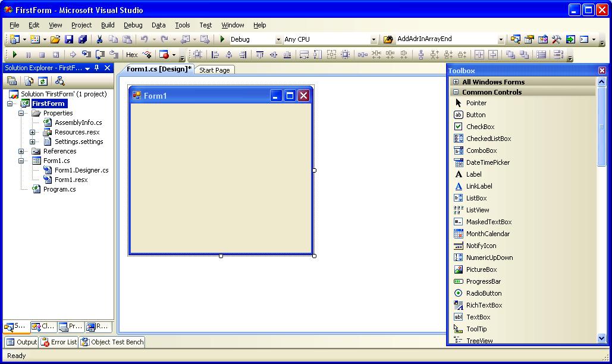Click the Align to Grid layout icon
Viewport: 612px width, 364px height.
(x=198, y=55)
